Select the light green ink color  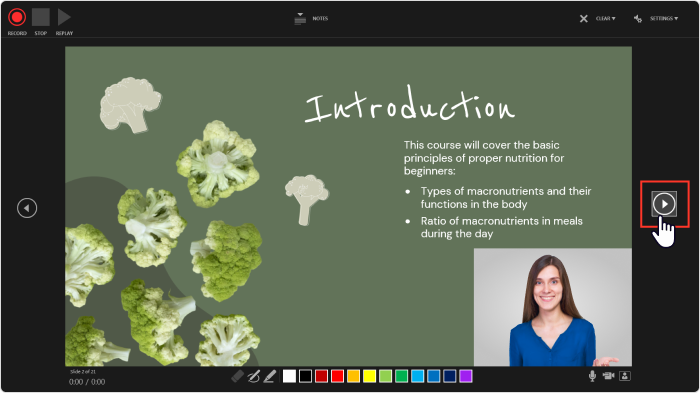tap(385, 376)
